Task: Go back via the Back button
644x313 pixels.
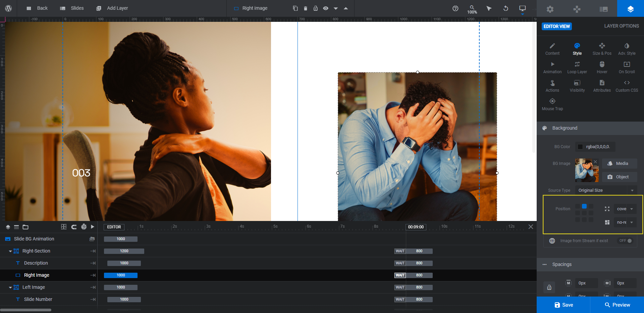Action: [x=37, y=8]
